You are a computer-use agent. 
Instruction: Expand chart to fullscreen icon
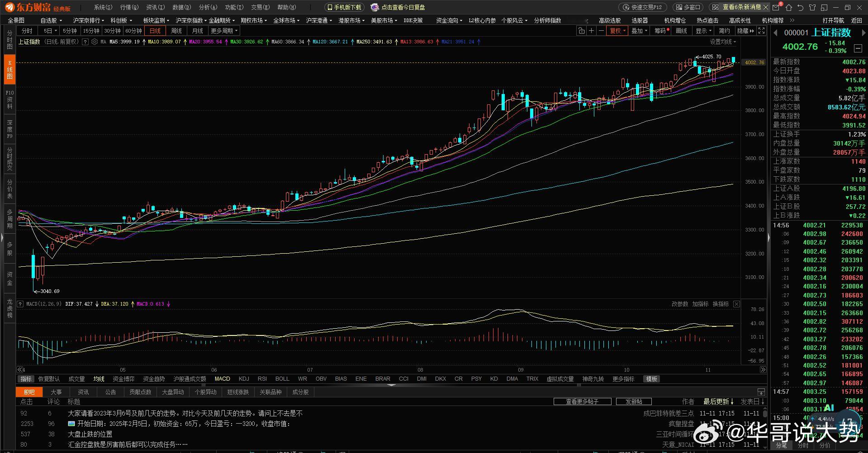762,31
